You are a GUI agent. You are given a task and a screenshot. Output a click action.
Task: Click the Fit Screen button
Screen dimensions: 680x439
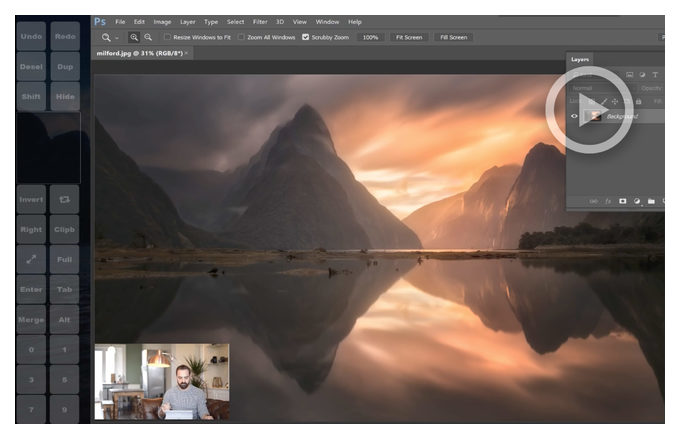409,37
